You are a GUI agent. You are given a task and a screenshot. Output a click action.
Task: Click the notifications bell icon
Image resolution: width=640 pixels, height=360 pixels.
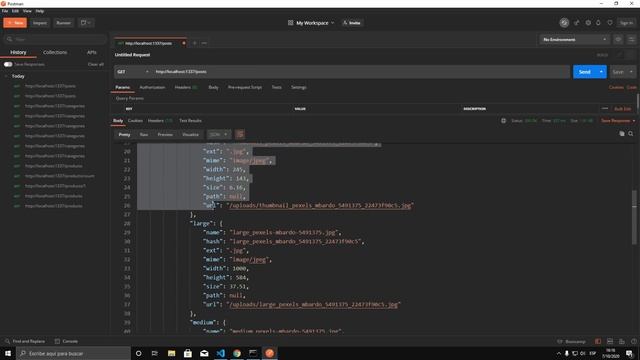(x=598, y=23)
